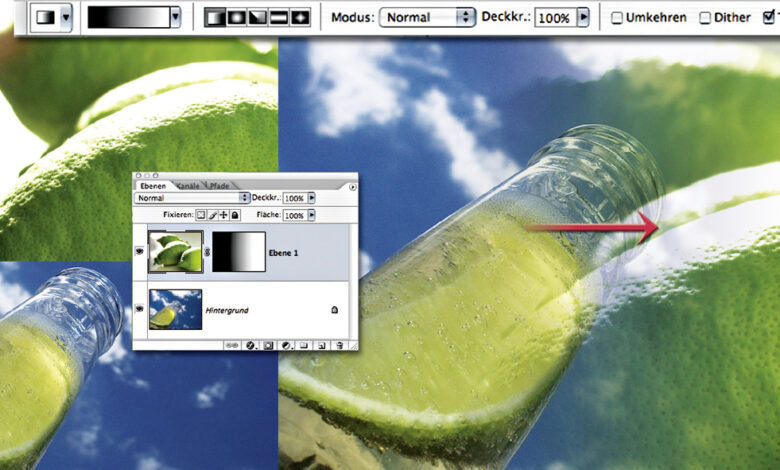The image size is (780, 470).
Task: Enable the Dither checkbox
Action: (705, 18)
